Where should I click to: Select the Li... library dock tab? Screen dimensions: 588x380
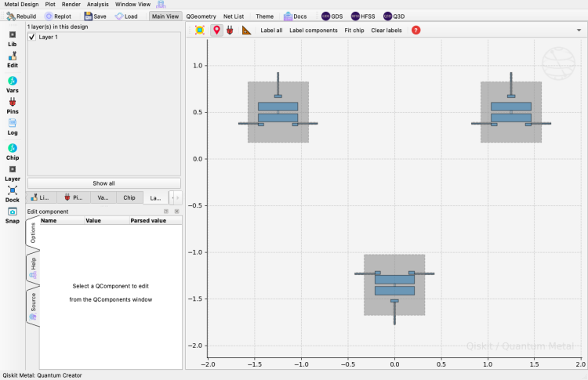40,197
